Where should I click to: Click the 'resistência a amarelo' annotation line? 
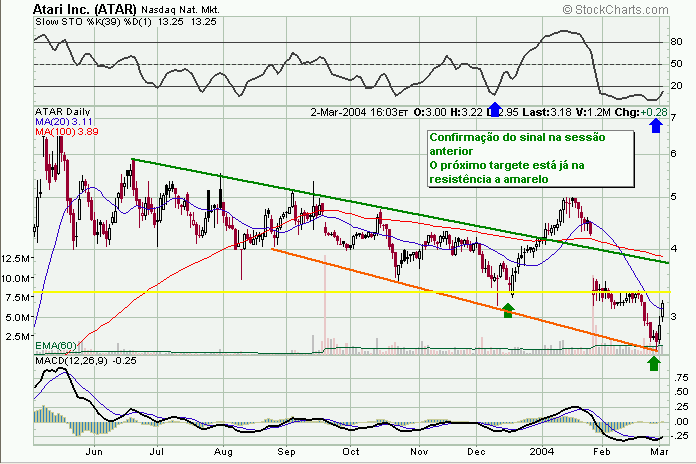489,179
